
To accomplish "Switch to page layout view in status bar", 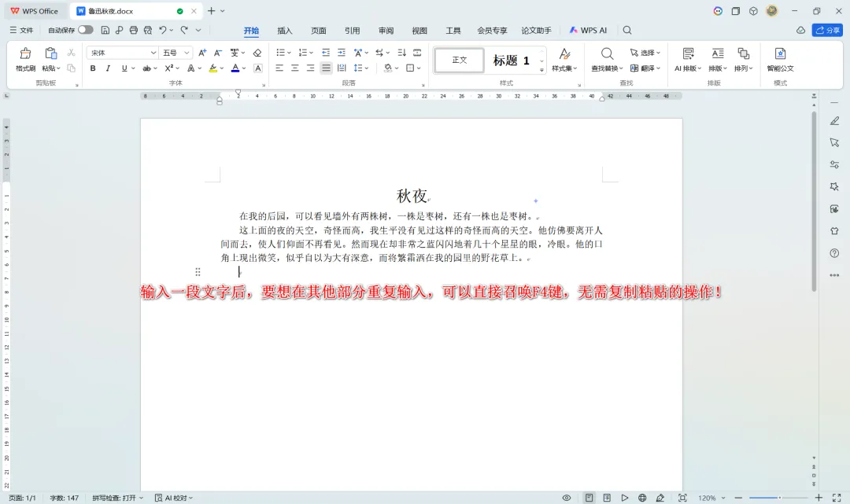I will point(589,498).
